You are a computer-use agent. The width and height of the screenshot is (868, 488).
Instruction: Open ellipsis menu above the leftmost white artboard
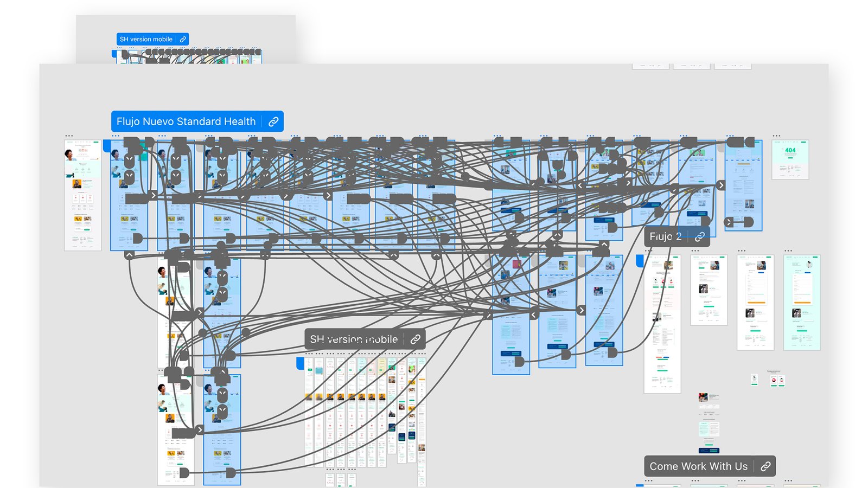pyautogui.click(x=69, y=136)
